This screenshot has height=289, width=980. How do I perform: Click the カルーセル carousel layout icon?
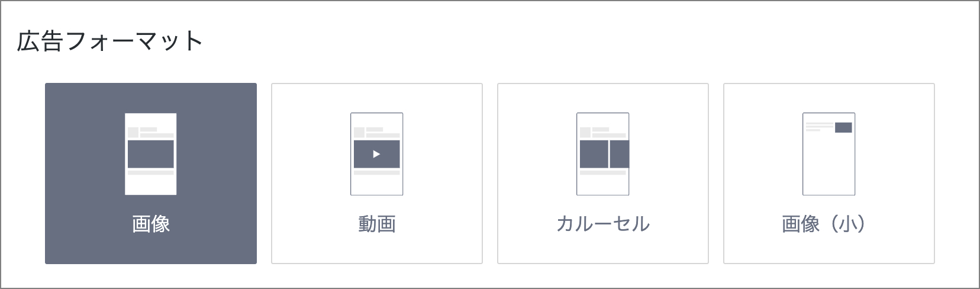[x=603, y=154]
